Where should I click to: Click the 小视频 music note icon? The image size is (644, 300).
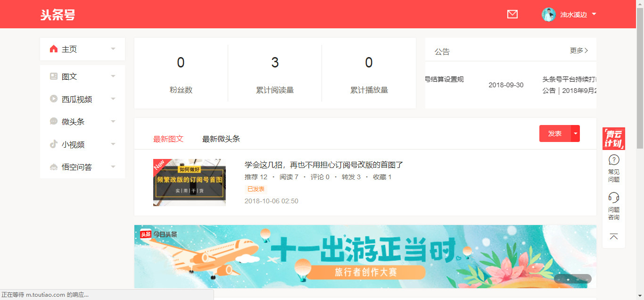click(x=54, y=144)
